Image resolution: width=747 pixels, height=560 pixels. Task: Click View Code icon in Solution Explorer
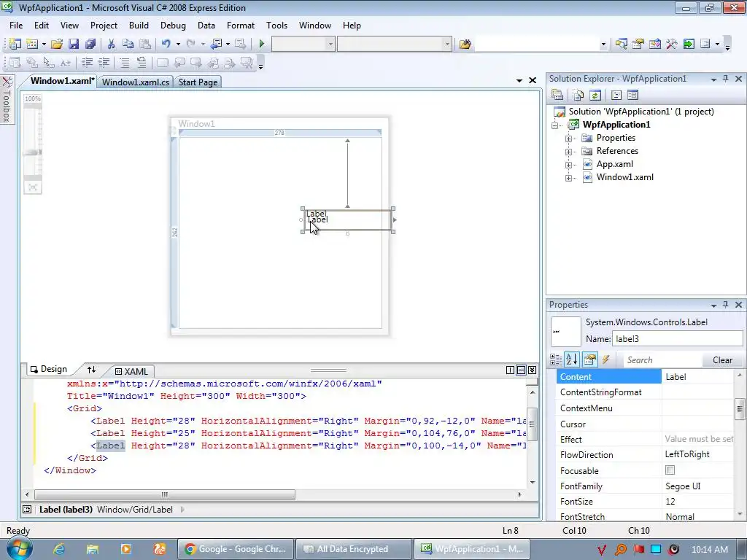[x=616, y=95]
